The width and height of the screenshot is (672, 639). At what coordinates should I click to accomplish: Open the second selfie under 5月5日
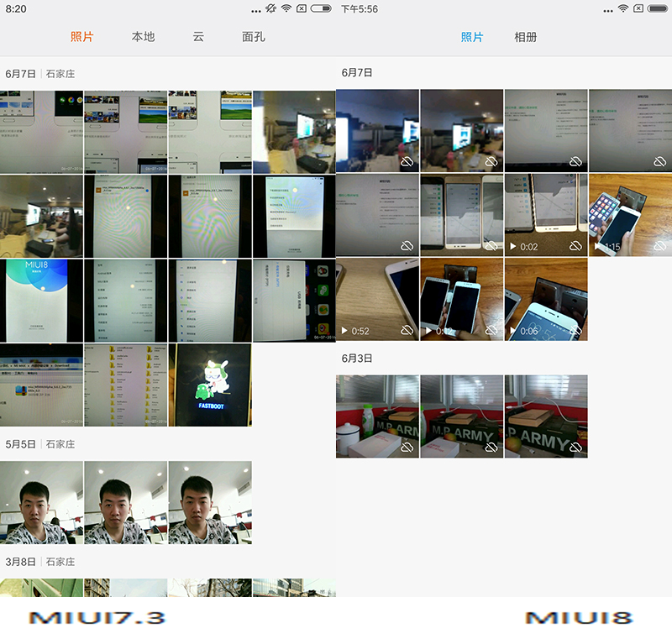point(125,503)
